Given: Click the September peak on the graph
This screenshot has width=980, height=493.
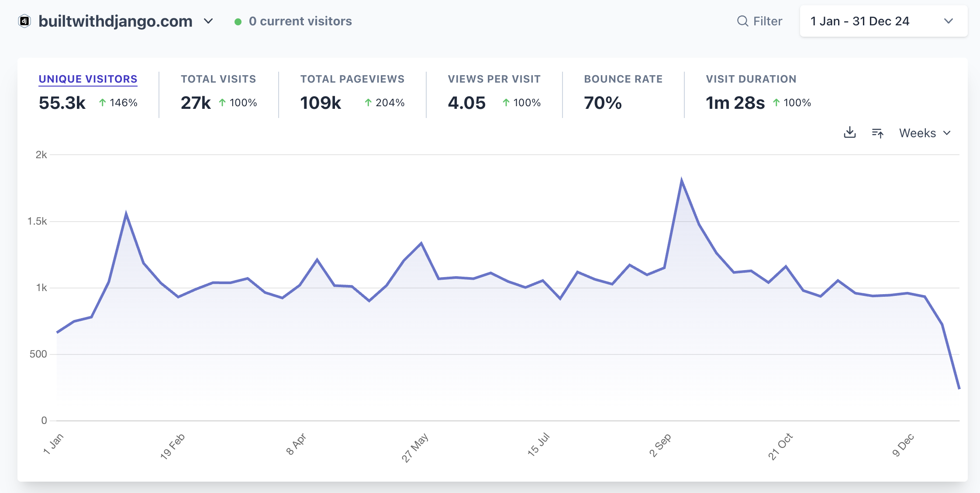Looking at the screenshot, I should 681,181.
